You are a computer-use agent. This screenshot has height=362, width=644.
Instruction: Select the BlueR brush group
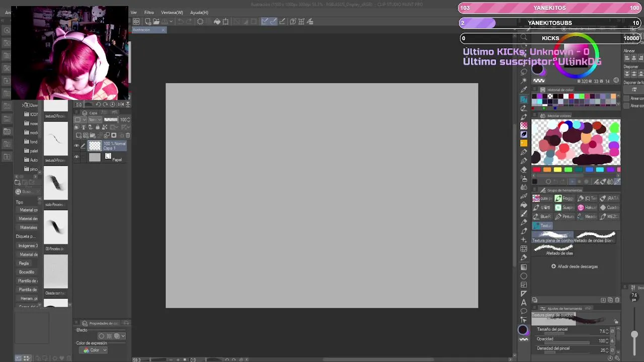tap(542, 217)
